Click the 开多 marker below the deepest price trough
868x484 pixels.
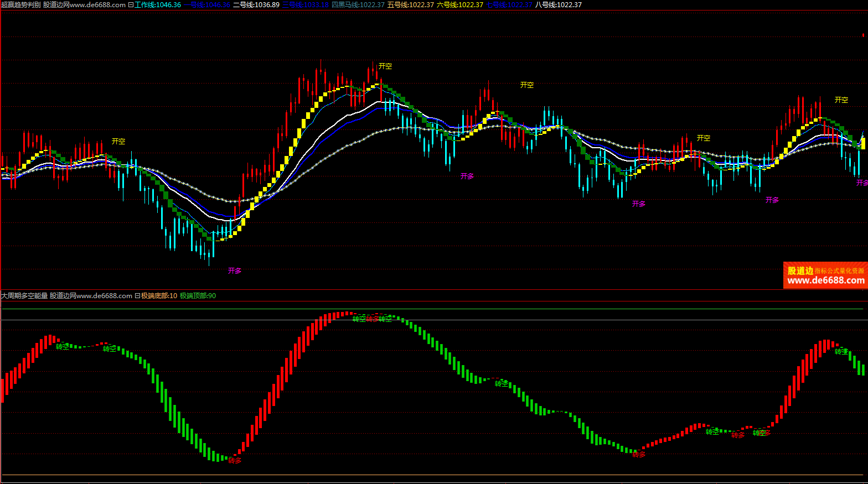click(235, 271)
